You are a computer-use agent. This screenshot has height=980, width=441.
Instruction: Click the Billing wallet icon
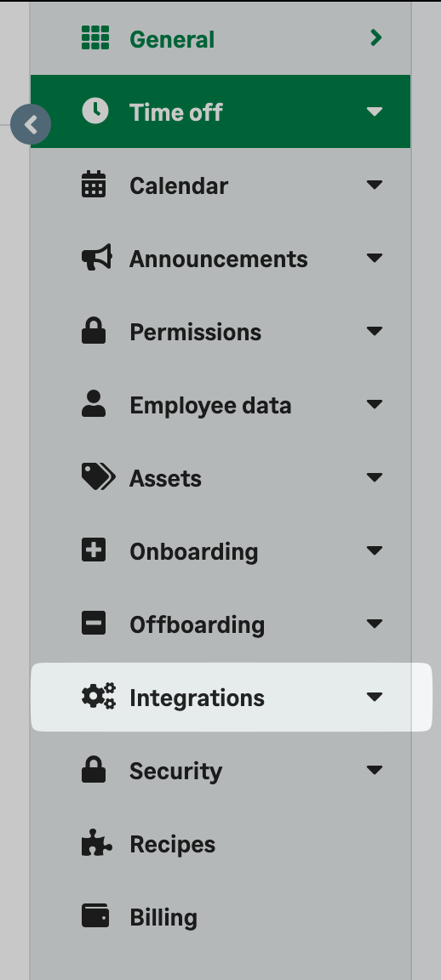point(95,915)
